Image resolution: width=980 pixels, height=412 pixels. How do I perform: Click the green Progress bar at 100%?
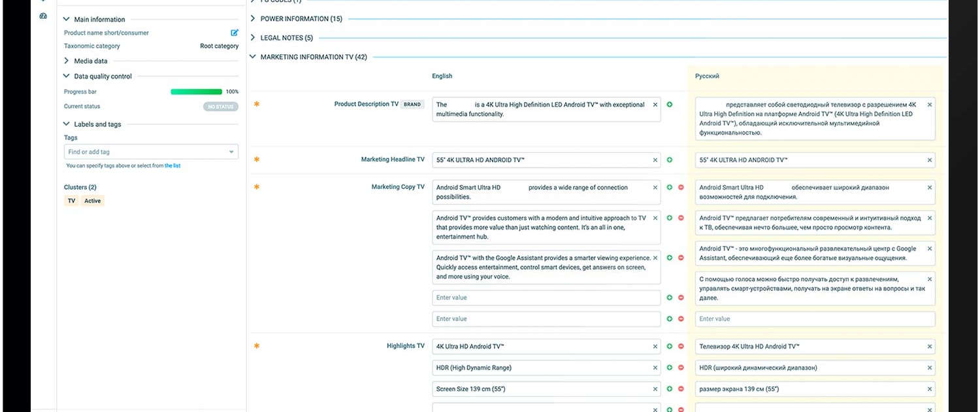click(x=197, y=92)
